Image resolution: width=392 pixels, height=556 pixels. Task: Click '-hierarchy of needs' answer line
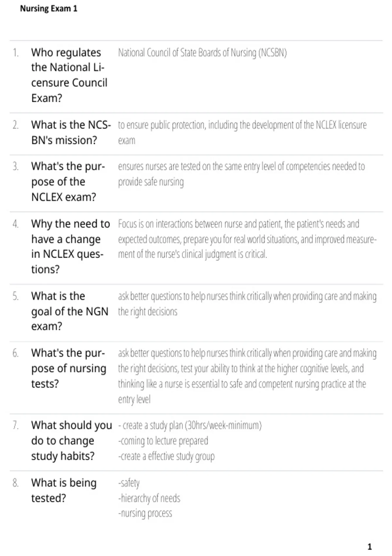coord(149,498)
